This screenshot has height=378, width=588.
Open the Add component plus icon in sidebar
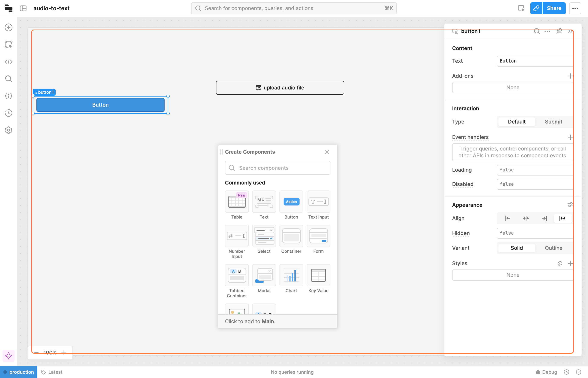(9, 27)
